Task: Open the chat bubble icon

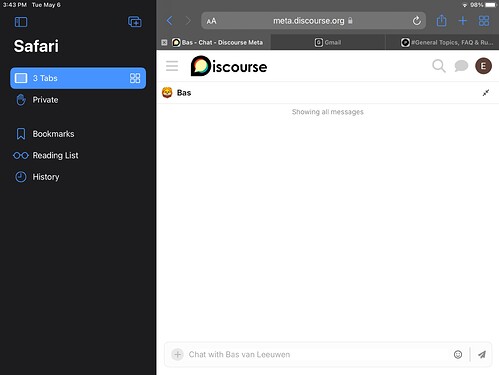Action: (x=461, y=66)
